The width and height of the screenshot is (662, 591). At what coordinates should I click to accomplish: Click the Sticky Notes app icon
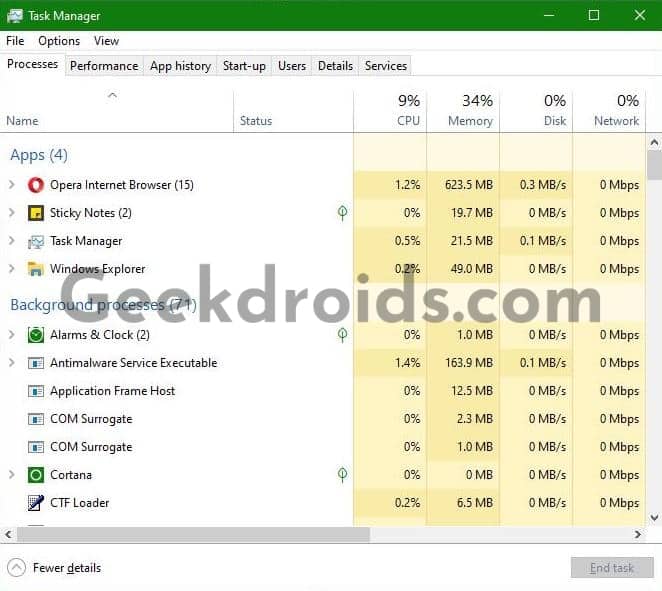[x=36, y=213]
